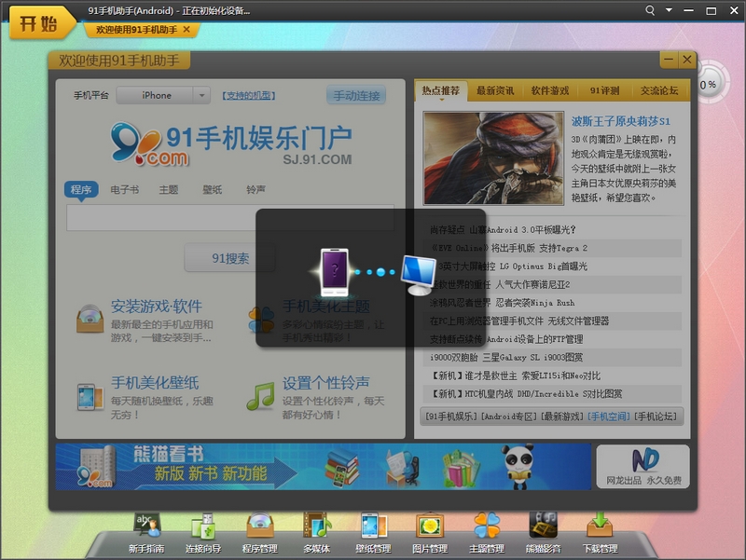Select the 软件游戏 tab
The image size is (746, 560).
(550, 90)
